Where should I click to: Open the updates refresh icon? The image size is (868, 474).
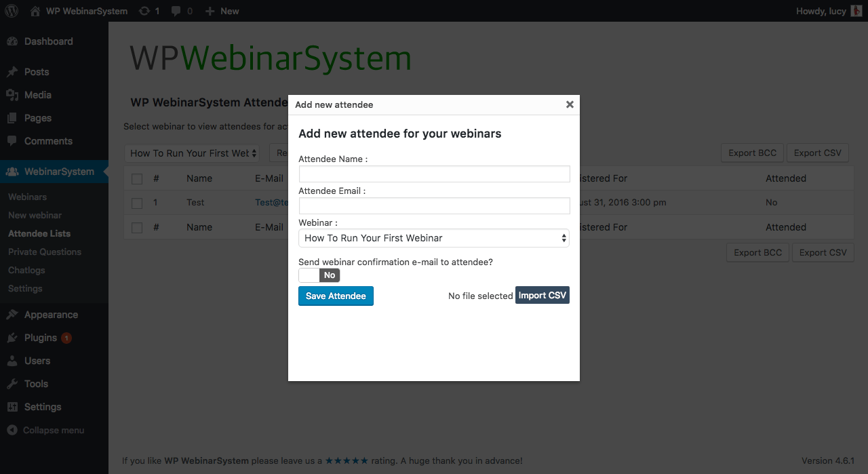click(x=144, y=11)
